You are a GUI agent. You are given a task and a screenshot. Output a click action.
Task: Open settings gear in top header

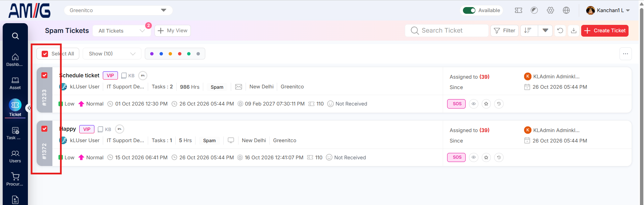550,10
